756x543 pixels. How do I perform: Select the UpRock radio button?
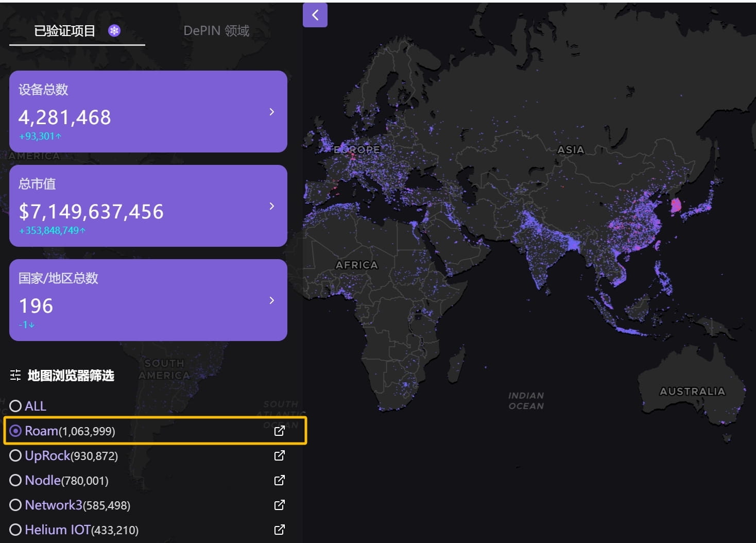coord(15,455)
